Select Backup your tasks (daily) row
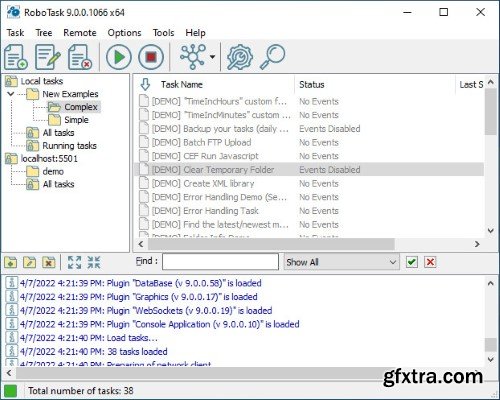Image resolution: width=500 pixels, height=400 pixels. (x=309, y=129)
